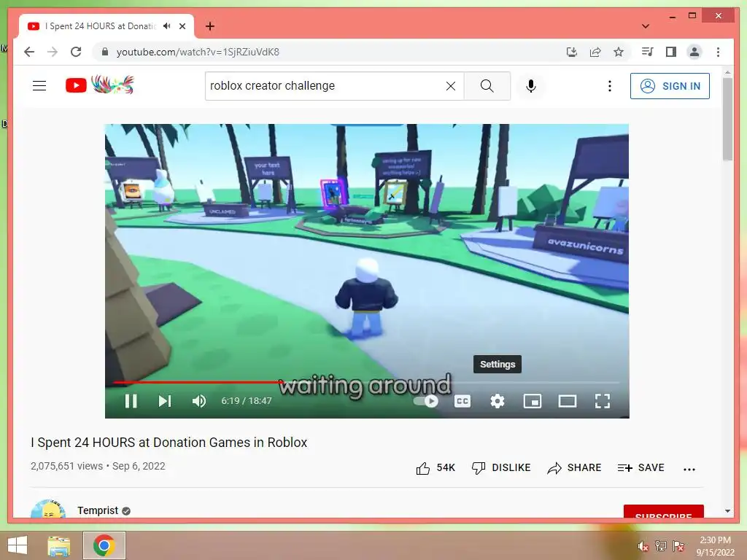Clear the search query X

point(451,86)
